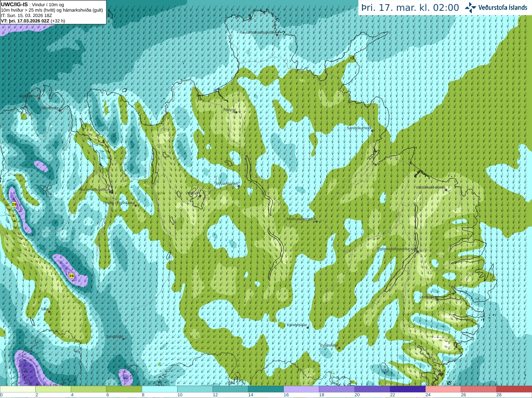Click the Veðurstofa Íslands logo icon
The image size is (532, 398).
pyautogui.click(x=470, y=7)
